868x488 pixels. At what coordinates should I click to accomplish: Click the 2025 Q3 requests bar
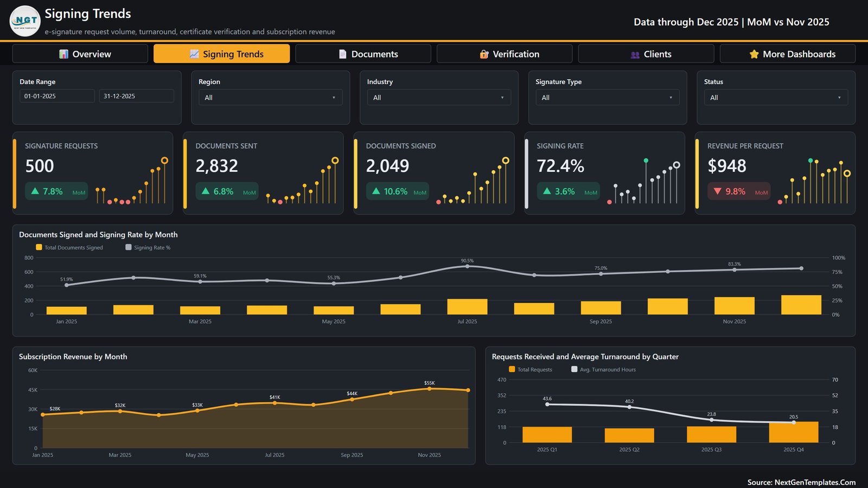(x=711, y=434)
